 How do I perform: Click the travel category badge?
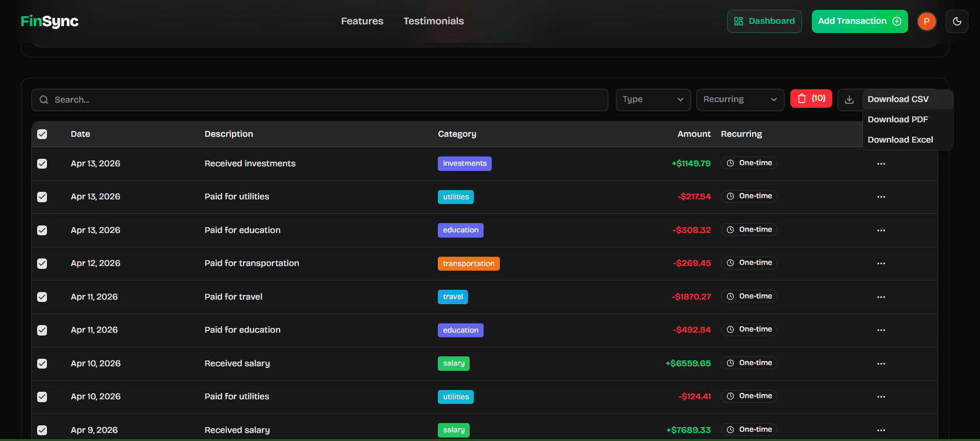click(x=453, y=297)
